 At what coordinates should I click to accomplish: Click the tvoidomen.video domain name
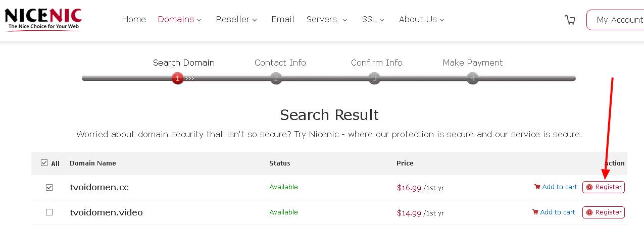(106, 212)
